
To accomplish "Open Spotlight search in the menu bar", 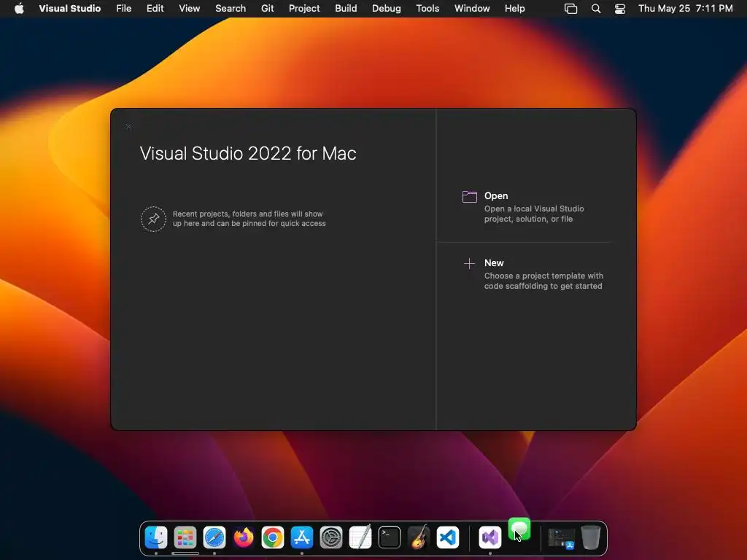I will click(595, 8).
